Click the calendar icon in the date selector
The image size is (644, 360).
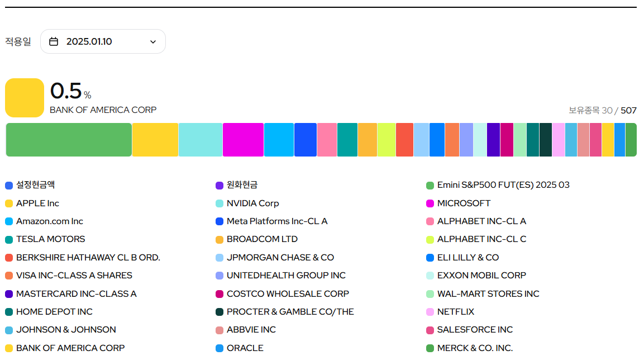(54, 41)
